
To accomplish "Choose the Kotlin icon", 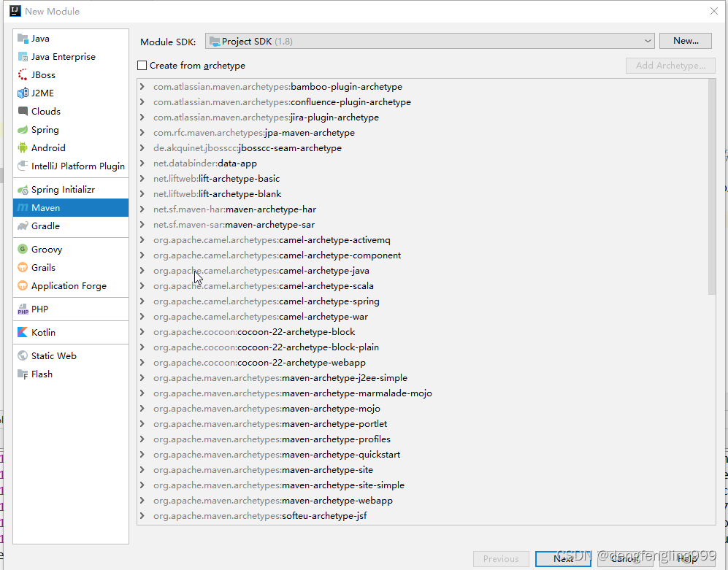I will 23,332.
